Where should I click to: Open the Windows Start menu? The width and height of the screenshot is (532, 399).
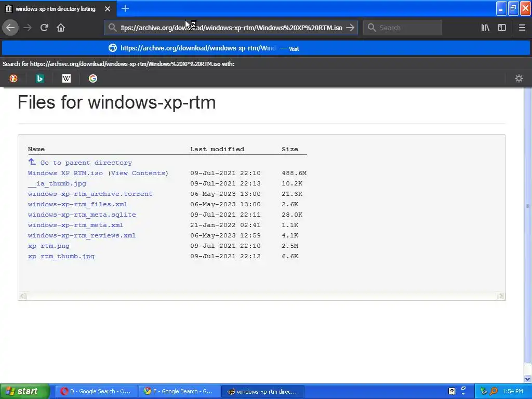pos(25,391)
